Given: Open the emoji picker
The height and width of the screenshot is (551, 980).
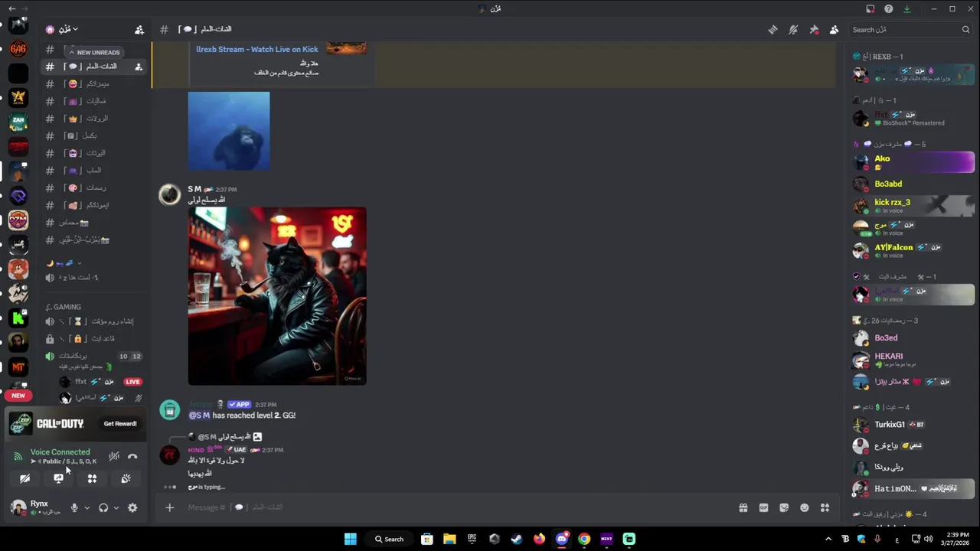Looking at the screenshot, I should click(805, 507).
